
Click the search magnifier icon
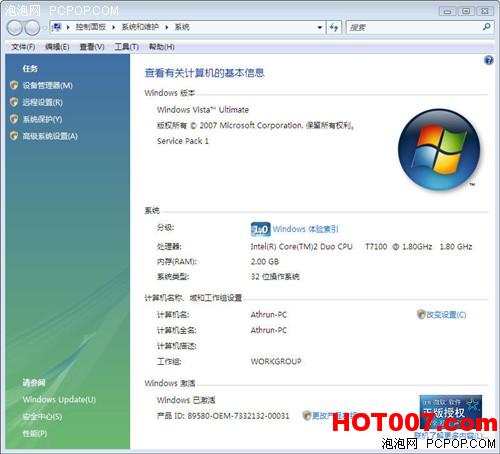(486, 27)
